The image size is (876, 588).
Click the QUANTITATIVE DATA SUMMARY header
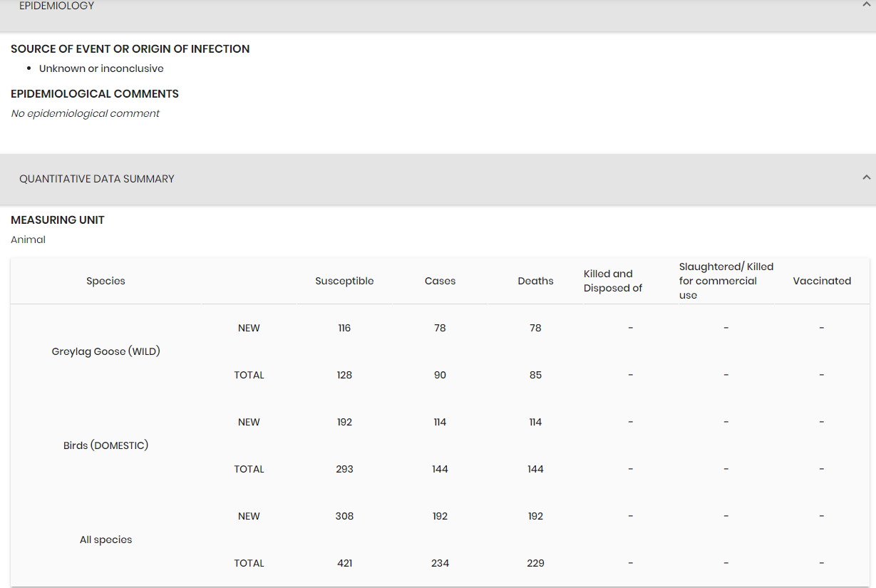pyautogui.click(x=438, y=179)
